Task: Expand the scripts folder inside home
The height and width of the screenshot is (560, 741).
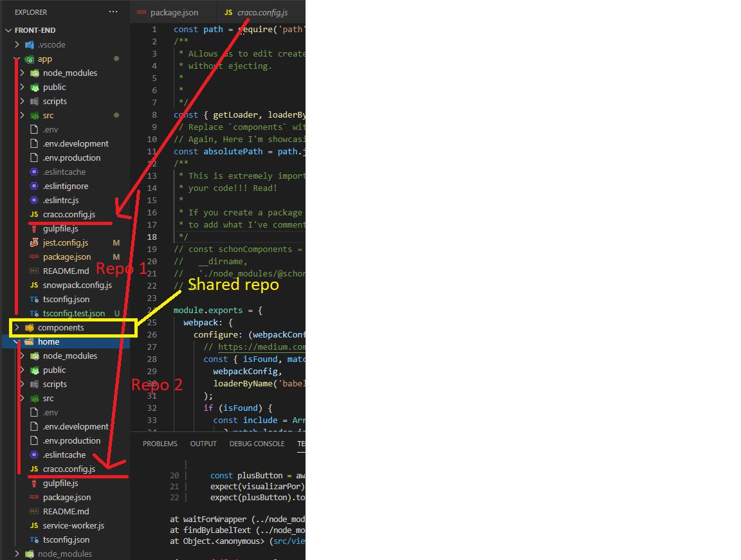Action: point(23,384)
